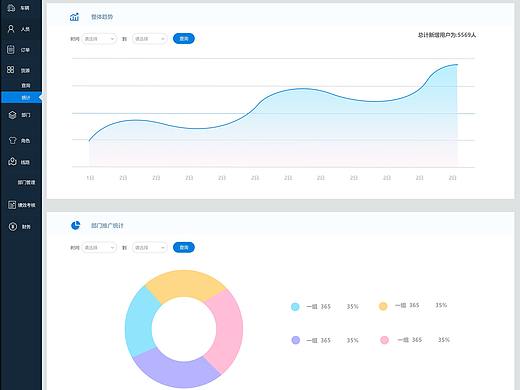Select the yellow segment of donut chart
This screenshot has height=390, width=520.
click(x=185, y=283)
